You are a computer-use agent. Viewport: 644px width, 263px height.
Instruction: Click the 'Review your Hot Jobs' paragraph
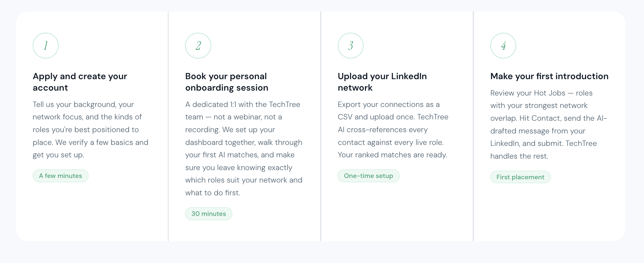pos(549,124)
